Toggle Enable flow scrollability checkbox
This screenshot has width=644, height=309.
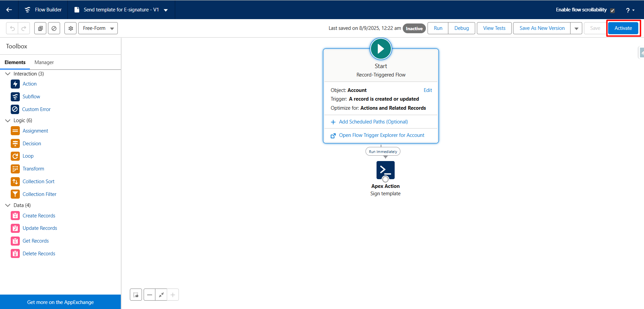612,10
